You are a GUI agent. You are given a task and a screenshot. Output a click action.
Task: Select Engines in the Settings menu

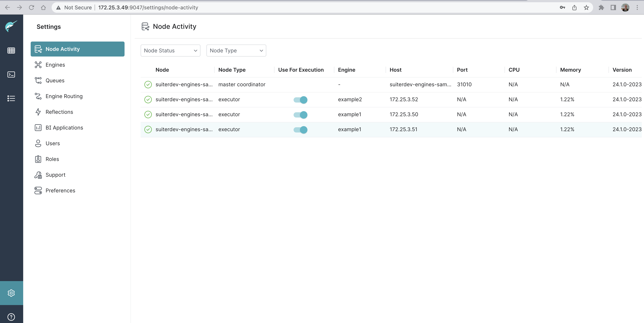[x=56, y=65]
